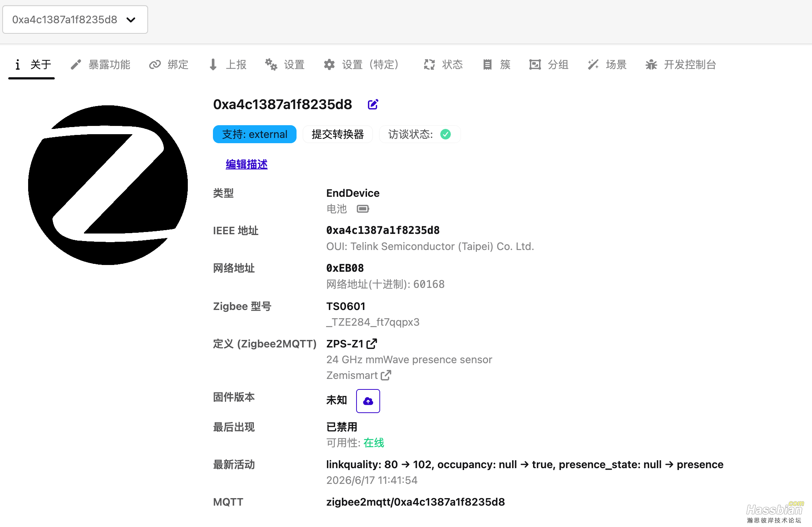Viewport: 812px width, 527px height.
Task: Open the 簇 tab
Action: tap(497, 65)
